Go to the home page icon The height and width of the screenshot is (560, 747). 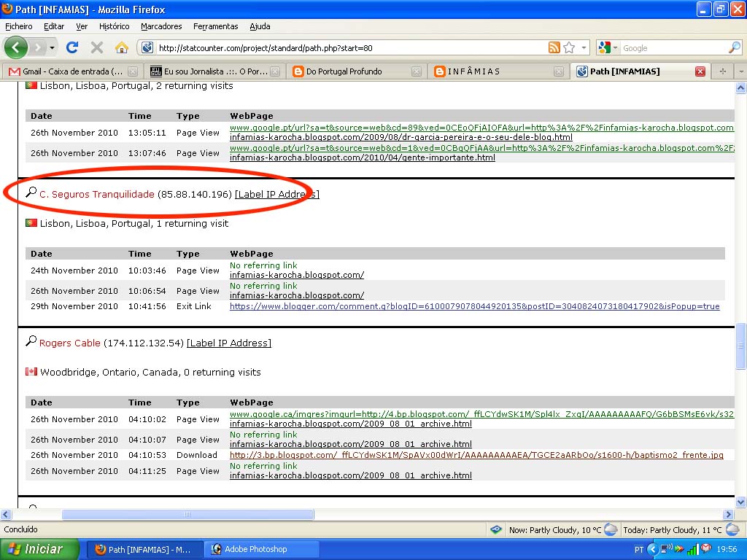122,47
